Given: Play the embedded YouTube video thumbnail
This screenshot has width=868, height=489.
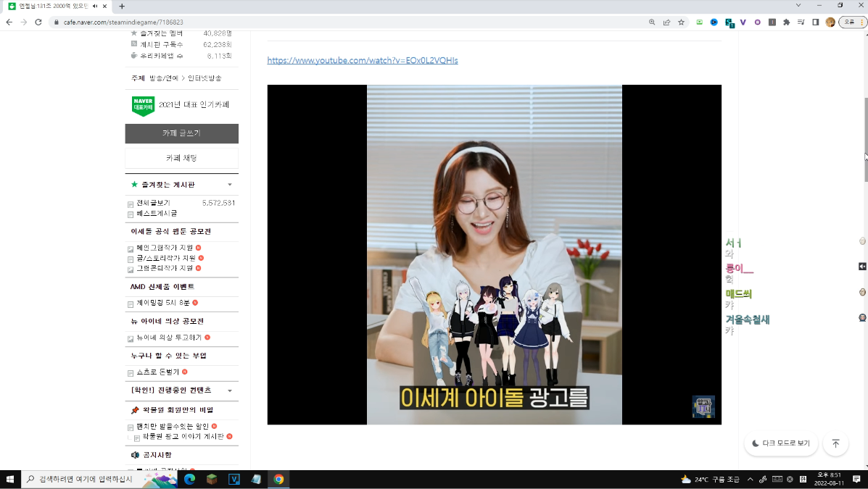Looking at the screenshot, I should (495, 254).
